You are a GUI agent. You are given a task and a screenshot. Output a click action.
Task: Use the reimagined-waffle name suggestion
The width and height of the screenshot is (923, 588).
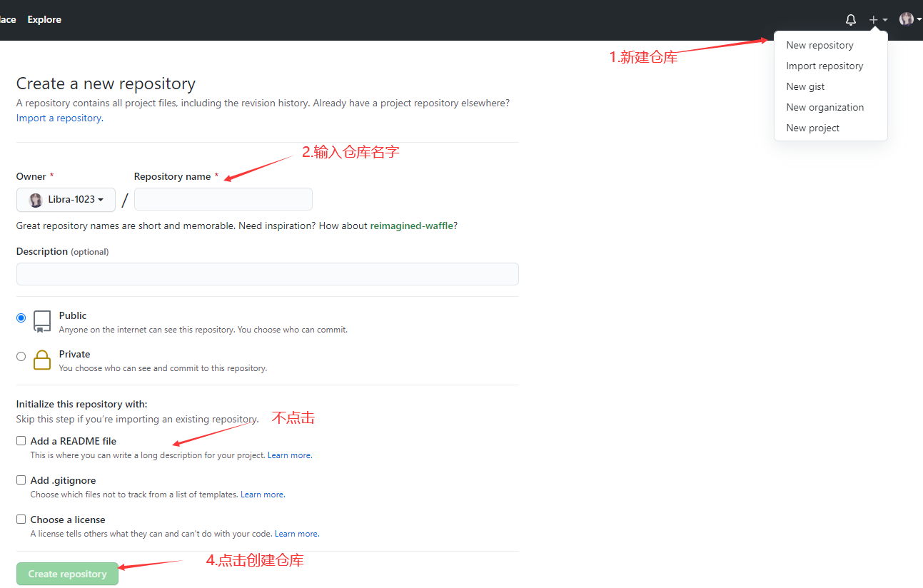point(411,225)
